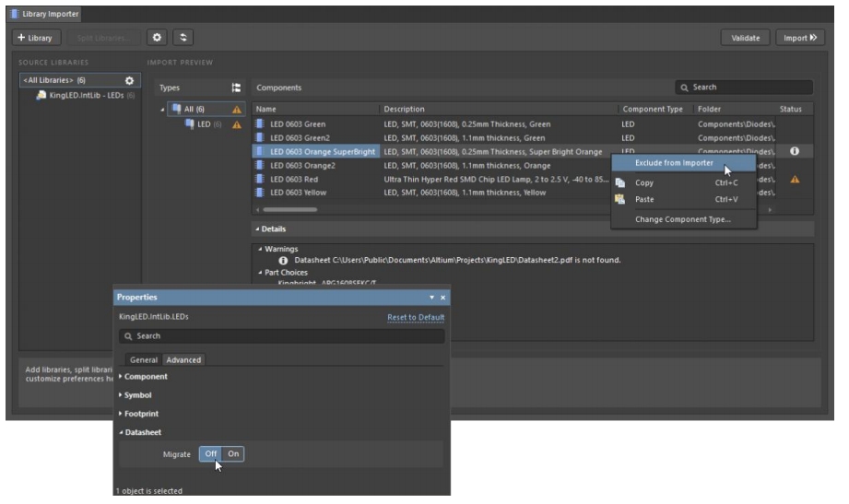849x504 pixels.
Task: Click the component icon for LED 0603 Green
Action: click(x=260, y=124)
